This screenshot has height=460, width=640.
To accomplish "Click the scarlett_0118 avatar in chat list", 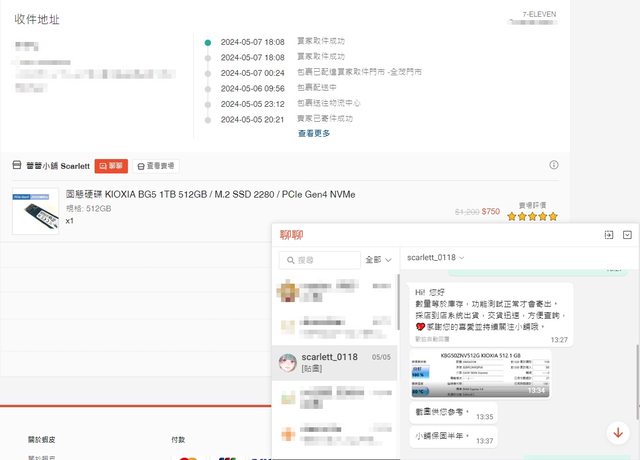I will pyautogui.click(x=288, y=363).
